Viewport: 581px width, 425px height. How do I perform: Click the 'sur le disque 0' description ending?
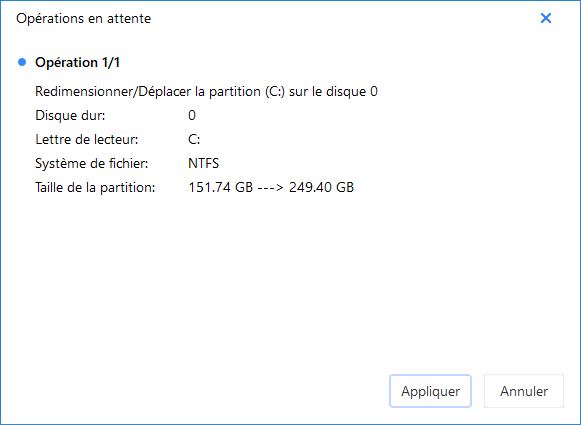(333, 92)
